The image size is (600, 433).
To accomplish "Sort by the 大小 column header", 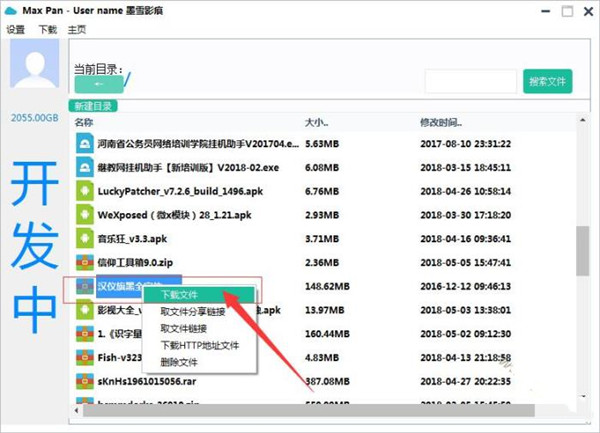I will (316, 122).
